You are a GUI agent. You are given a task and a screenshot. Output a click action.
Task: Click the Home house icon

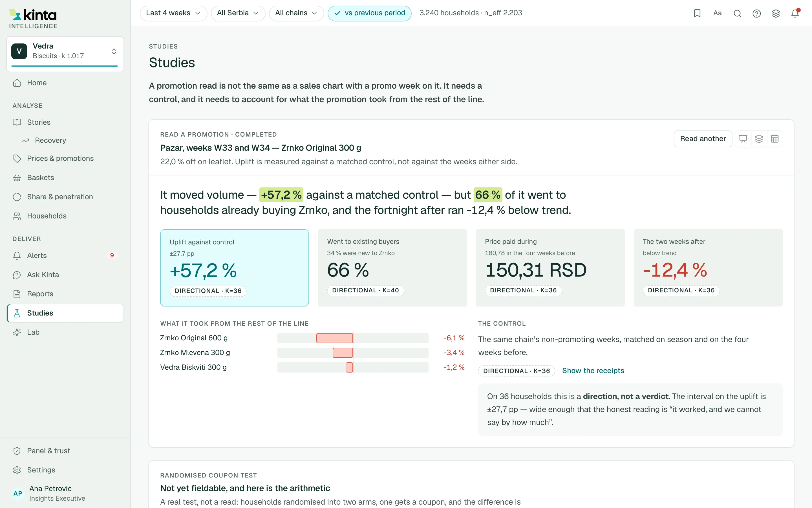click(x=17, y=83)
